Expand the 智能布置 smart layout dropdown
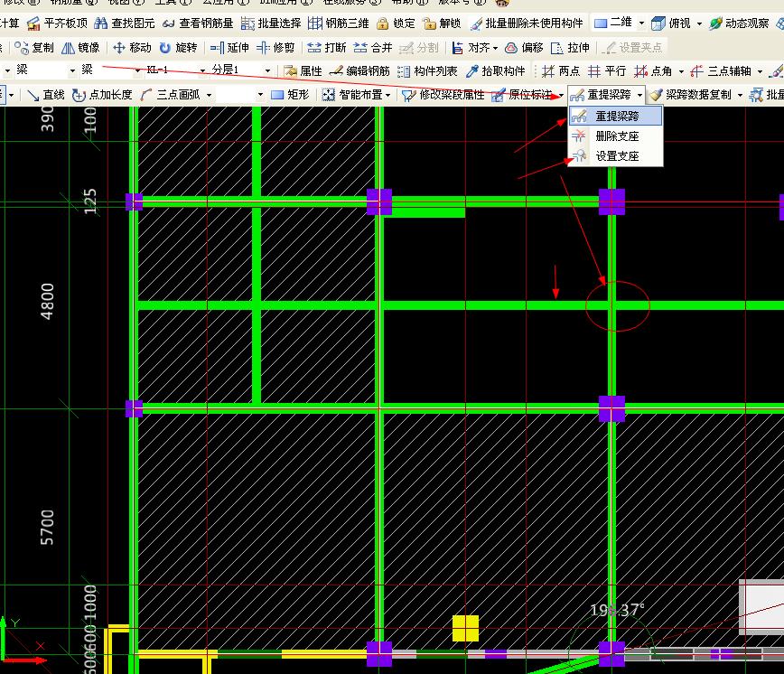The width and height of the screenshot is (784, 674). pos(388,95)
